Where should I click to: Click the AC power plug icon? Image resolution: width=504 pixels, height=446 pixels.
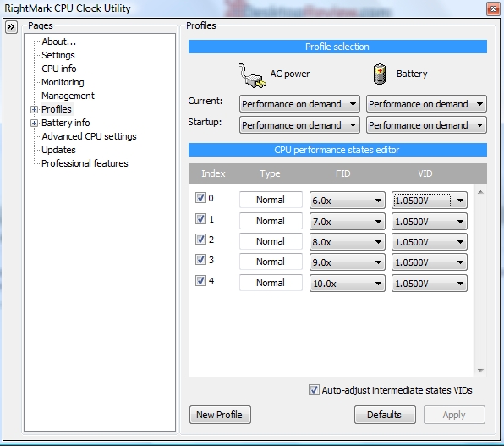click(x=252, y=75)
